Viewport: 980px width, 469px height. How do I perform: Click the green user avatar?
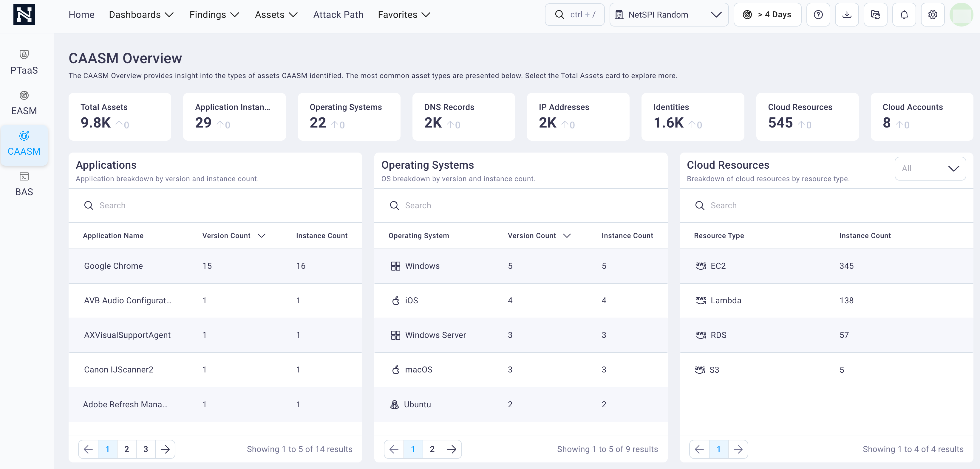click(x=961, y=14)
